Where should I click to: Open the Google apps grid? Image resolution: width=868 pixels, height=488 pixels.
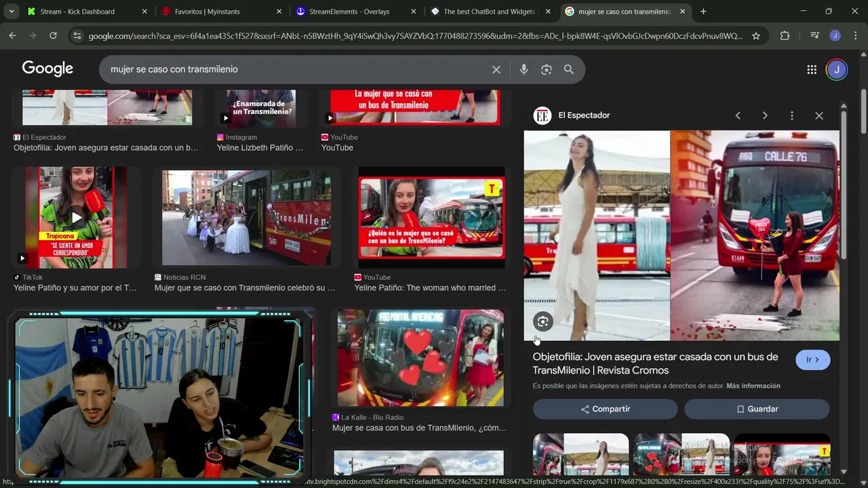pyautogui.click(x=812, y=69)
